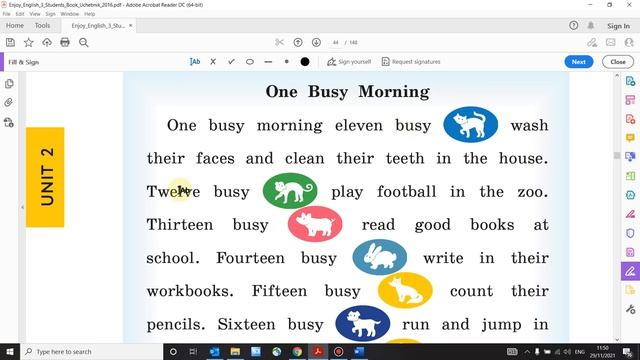Open File Explorer from the taskbar
The width and height of the screenshot is (640, 360).
(235, 351)
